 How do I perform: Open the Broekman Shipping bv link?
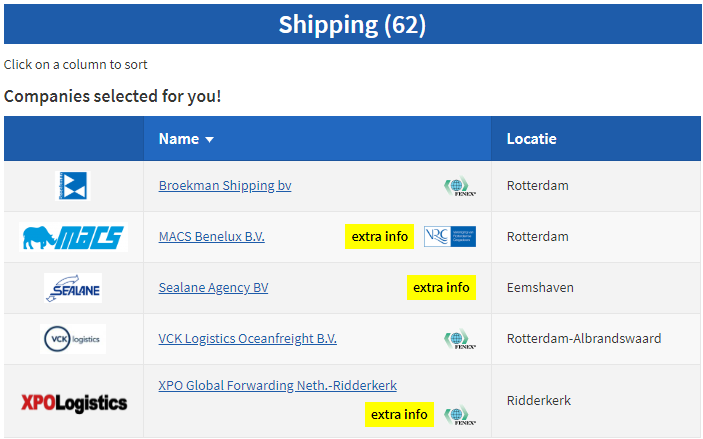225,186
